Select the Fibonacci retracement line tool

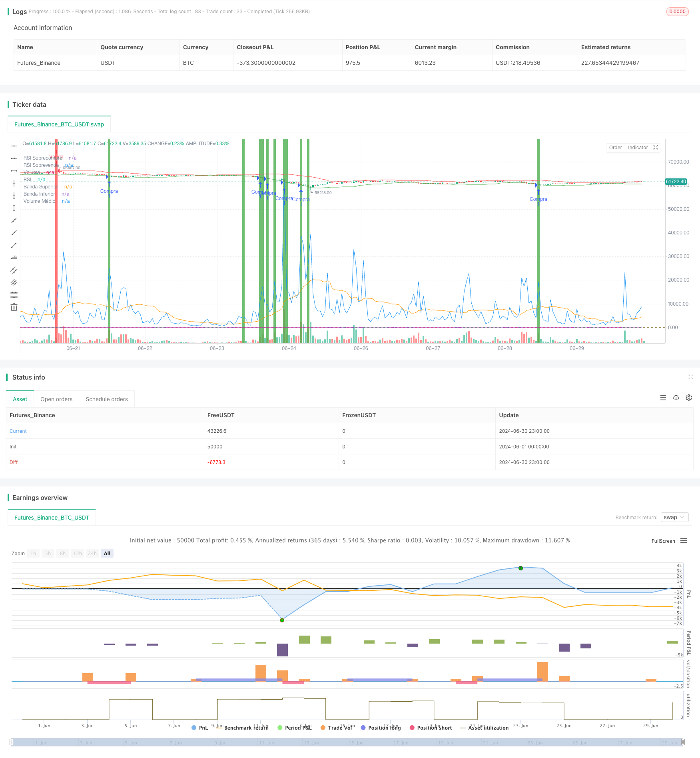(14, 295)
